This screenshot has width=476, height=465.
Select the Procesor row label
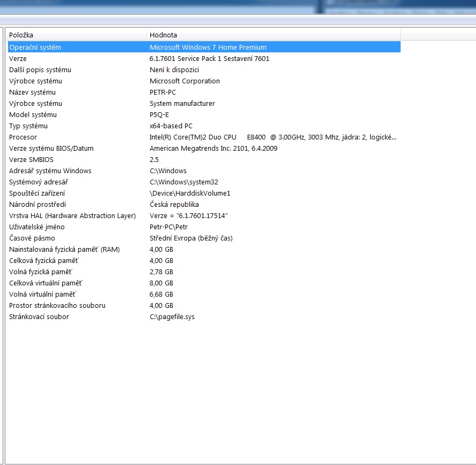[23, 137]
